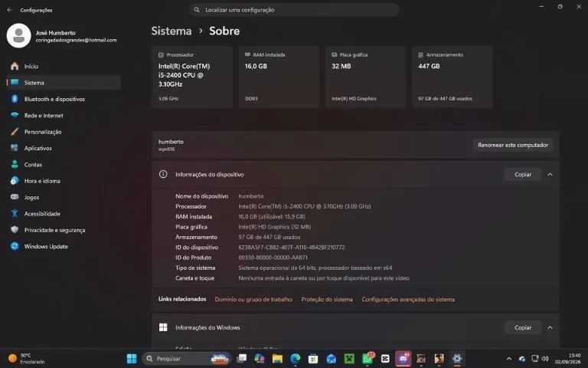Open Task View on the taskbar
Screen dimensions: 588x368
242,359
